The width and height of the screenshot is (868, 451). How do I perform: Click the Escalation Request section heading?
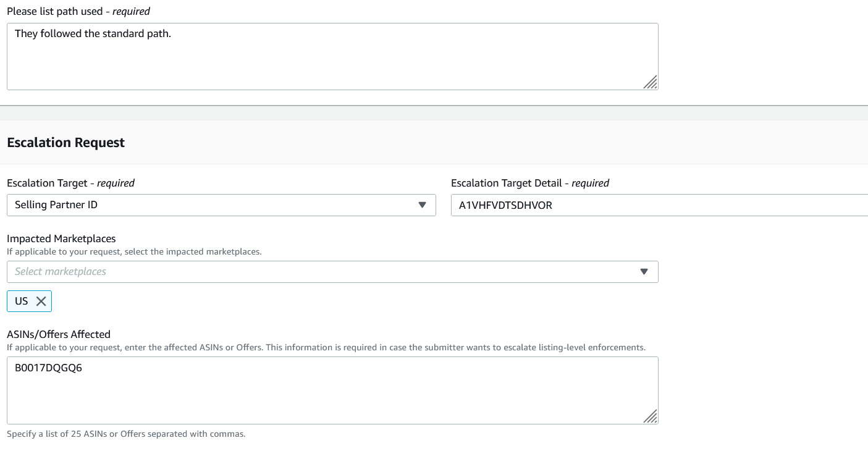point(65,143)
